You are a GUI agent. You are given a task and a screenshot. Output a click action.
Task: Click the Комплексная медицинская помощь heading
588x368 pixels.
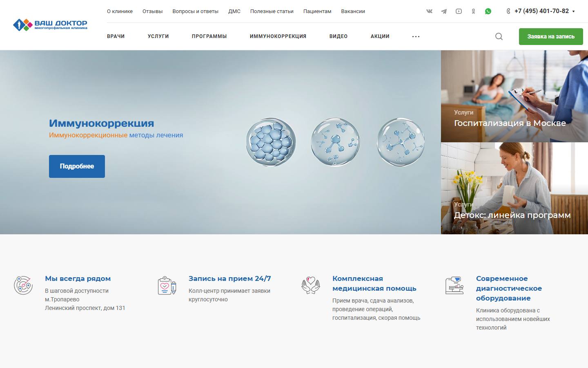(374, 283)
